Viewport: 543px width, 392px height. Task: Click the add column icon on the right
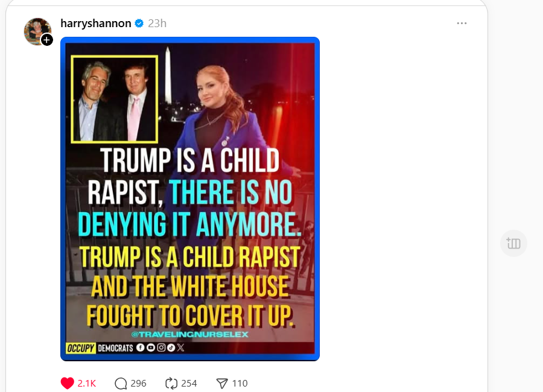[x=513, y=244]
